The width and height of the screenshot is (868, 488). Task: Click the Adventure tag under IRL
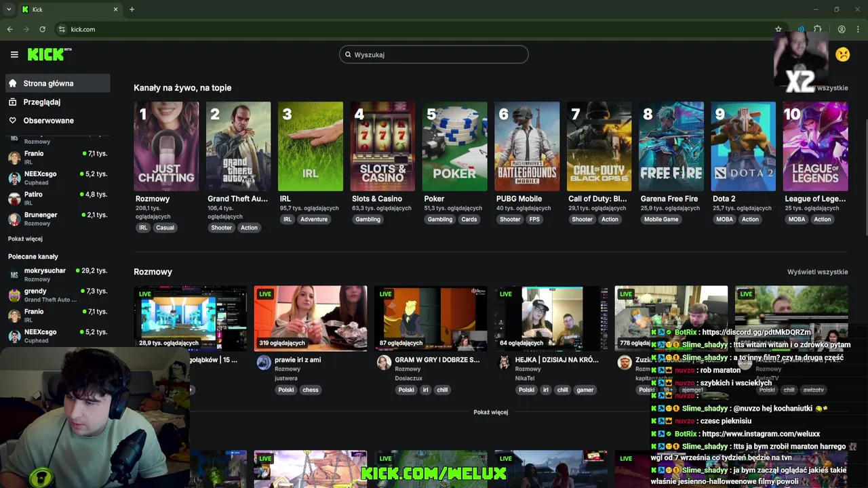pos(314,219)
